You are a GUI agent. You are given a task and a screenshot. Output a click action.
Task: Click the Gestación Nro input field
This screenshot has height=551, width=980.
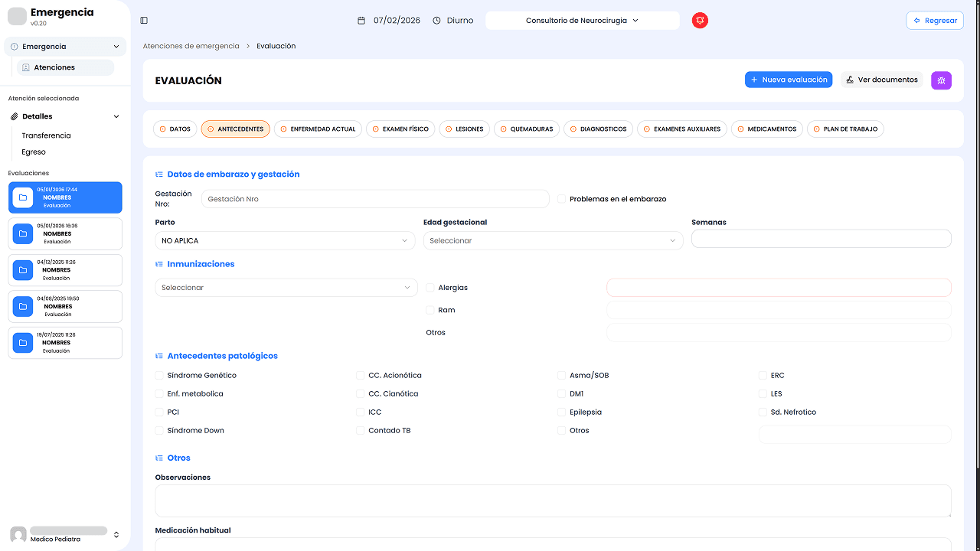pyautogui.click(x=375, y=199)
